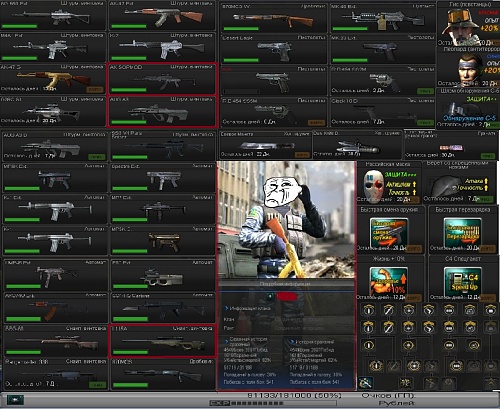Click the '81133/181000 (50%)' experience text

294,396
